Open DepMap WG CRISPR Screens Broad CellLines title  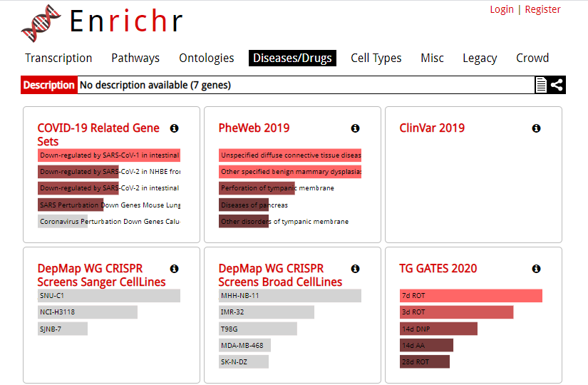tap(280, 275)
